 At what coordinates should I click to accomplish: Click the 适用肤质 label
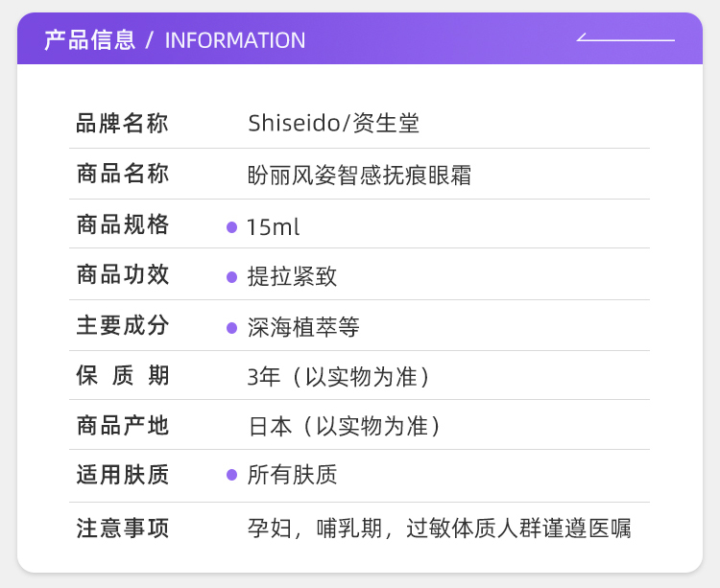(122, 475)
